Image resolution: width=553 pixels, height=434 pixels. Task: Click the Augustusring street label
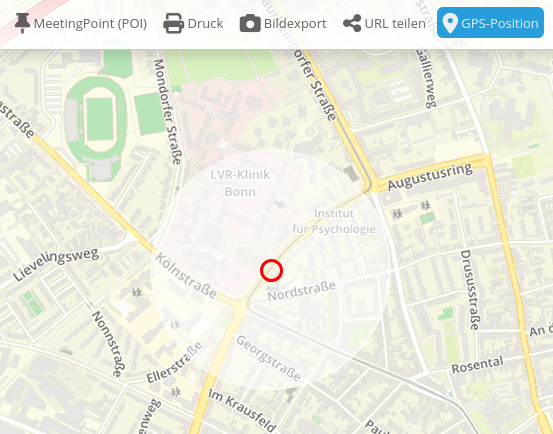pos(430,177)
